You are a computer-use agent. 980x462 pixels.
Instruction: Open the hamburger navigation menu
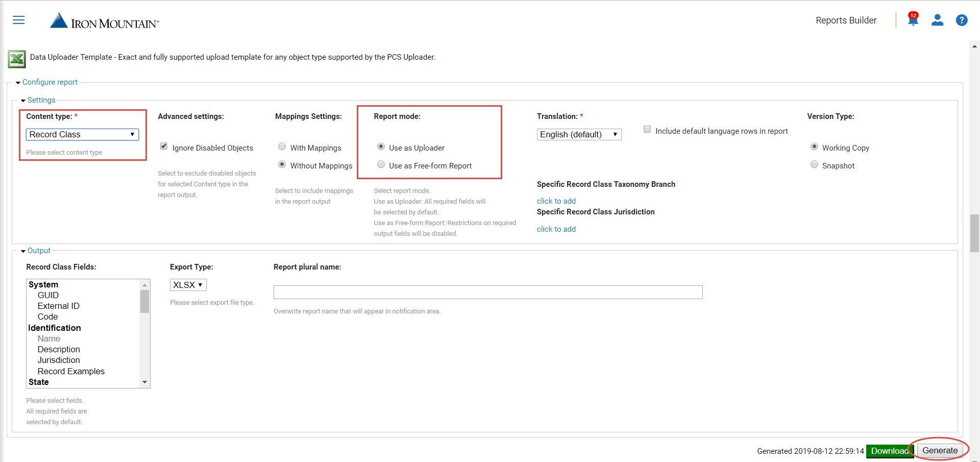19,20
